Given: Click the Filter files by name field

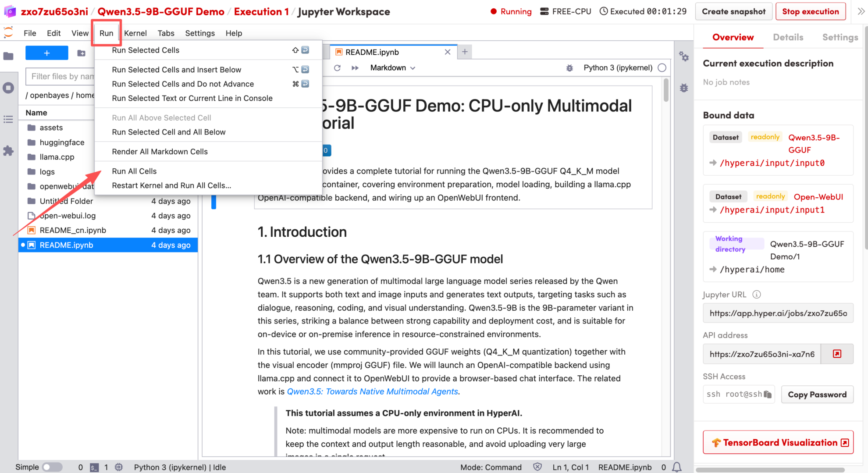Looking at the screenshot, I should (61, 76).
